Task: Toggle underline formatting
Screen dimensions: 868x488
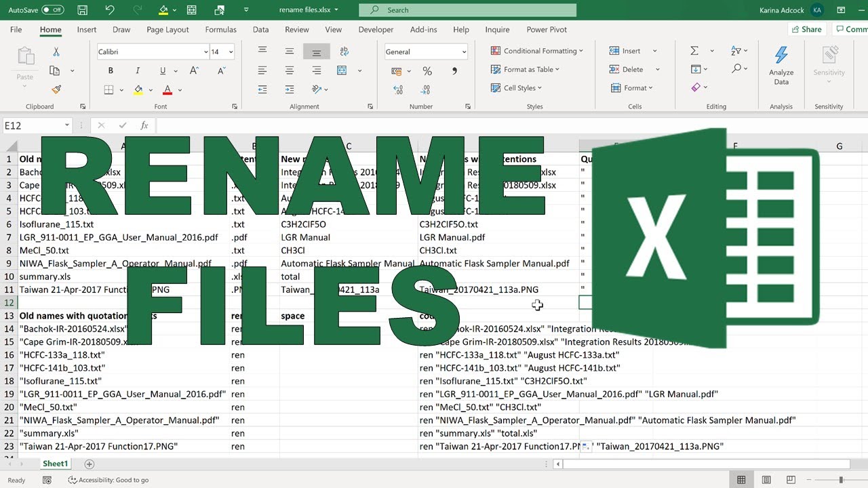Action: coord(162,70)
